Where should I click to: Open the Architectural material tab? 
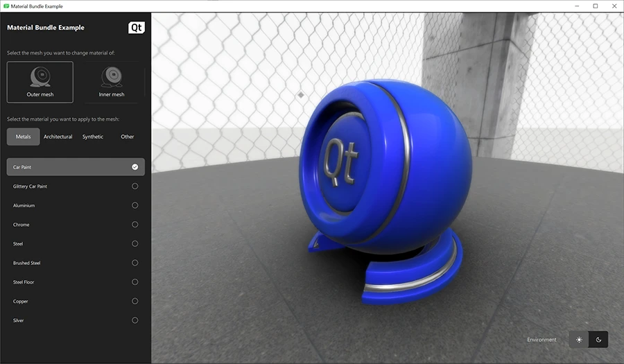click(x=58, y=137)
